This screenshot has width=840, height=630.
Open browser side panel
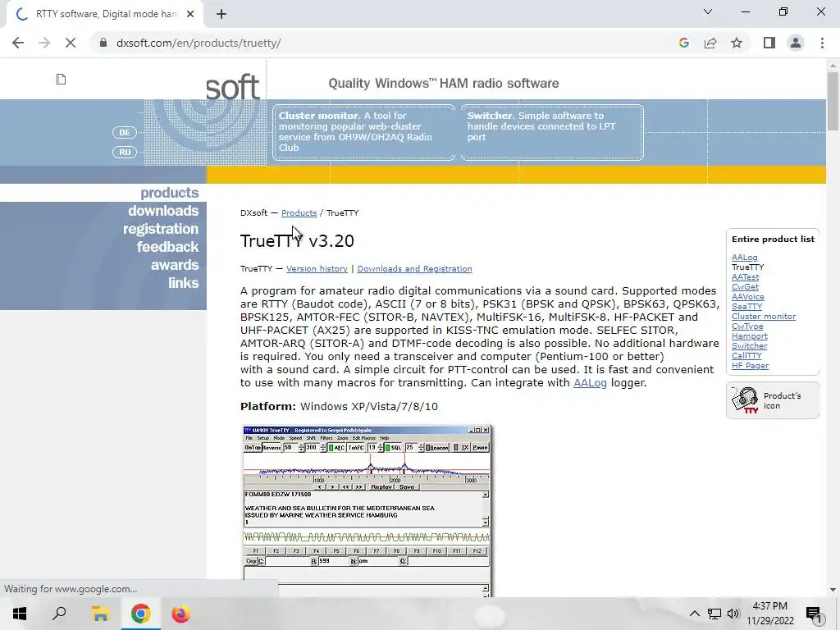[x=769, y=43]
